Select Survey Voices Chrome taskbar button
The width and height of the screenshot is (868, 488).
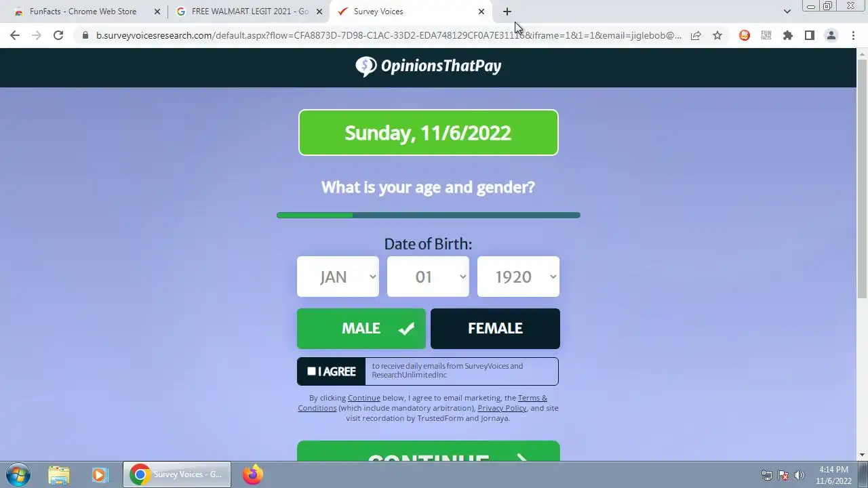[177, 474]
